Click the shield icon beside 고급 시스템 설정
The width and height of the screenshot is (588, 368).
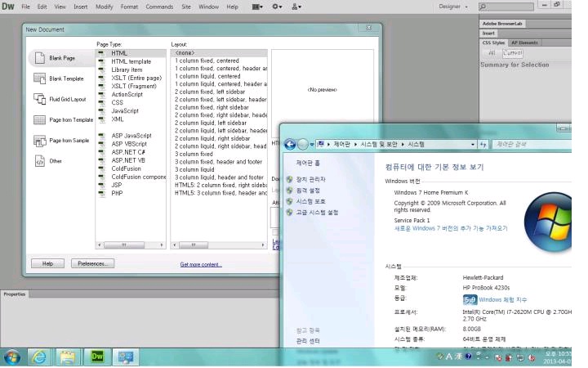[x=289, y=212]
